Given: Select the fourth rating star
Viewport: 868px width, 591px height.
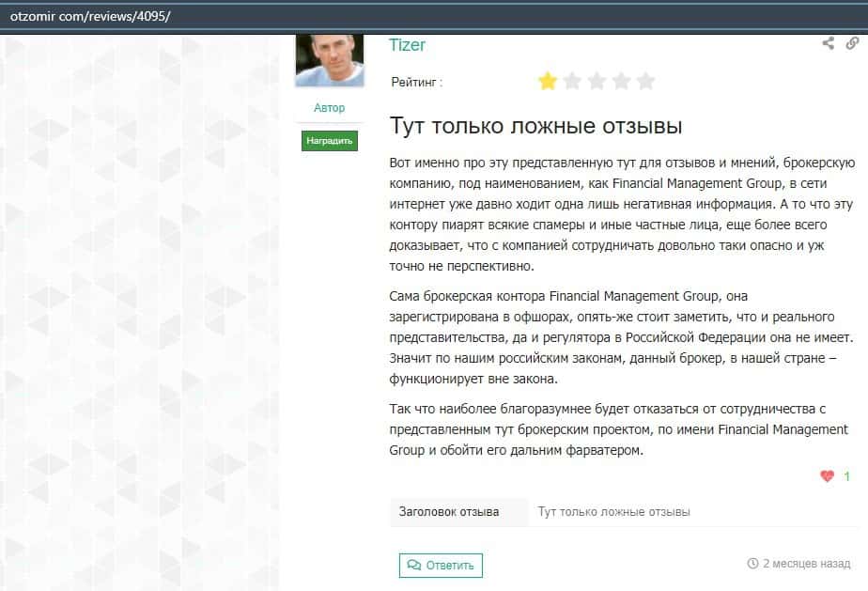Looking at the screenshot, I should click(621, 82).
